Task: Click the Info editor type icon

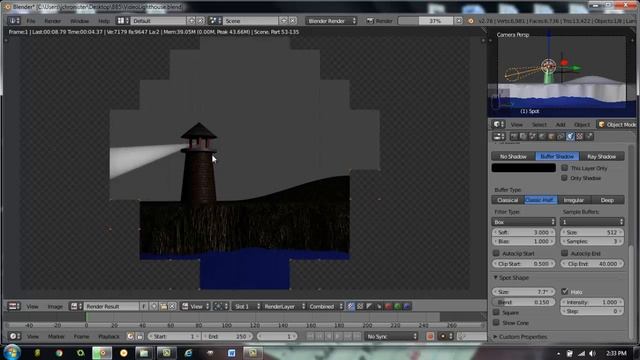Action: [13, 20]
